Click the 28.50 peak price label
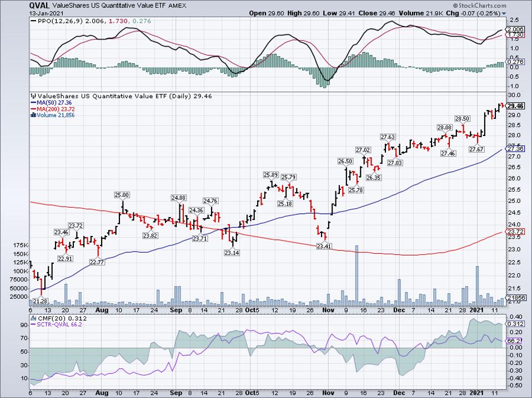The image size is (532, 398). pyautogui.click(x=462, y=118)
